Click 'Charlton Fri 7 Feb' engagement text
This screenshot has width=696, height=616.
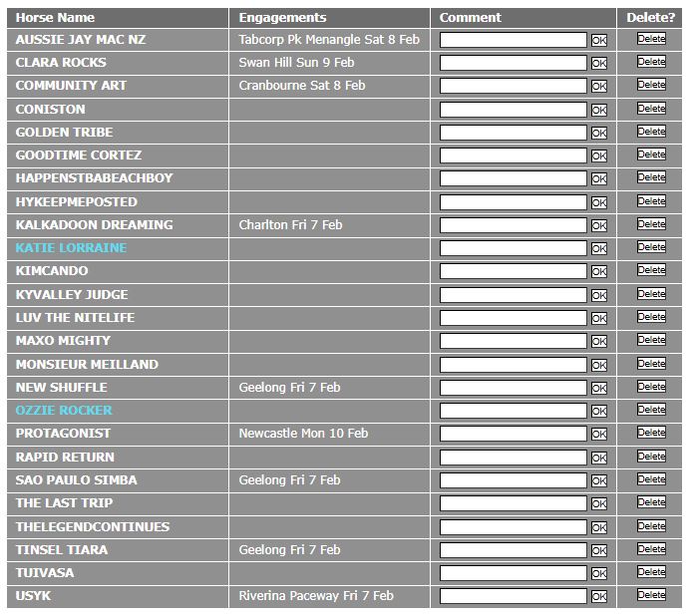click(x=290, y=225)
